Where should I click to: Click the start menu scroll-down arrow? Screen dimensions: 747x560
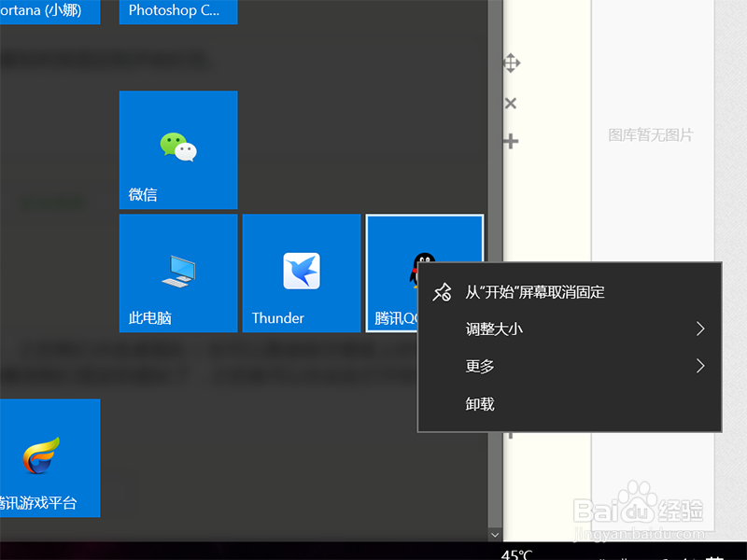point(495,535)
